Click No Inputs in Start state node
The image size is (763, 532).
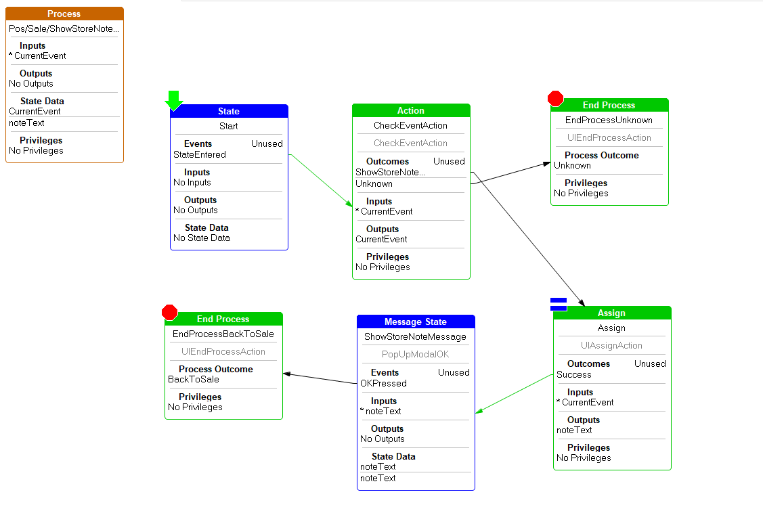(x=192, y=182)
